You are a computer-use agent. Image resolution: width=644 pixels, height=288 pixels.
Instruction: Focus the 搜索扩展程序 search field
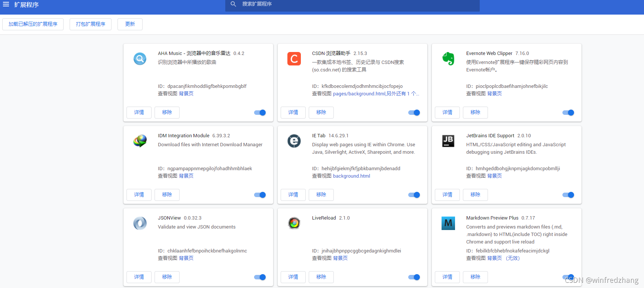coord(352,5)
